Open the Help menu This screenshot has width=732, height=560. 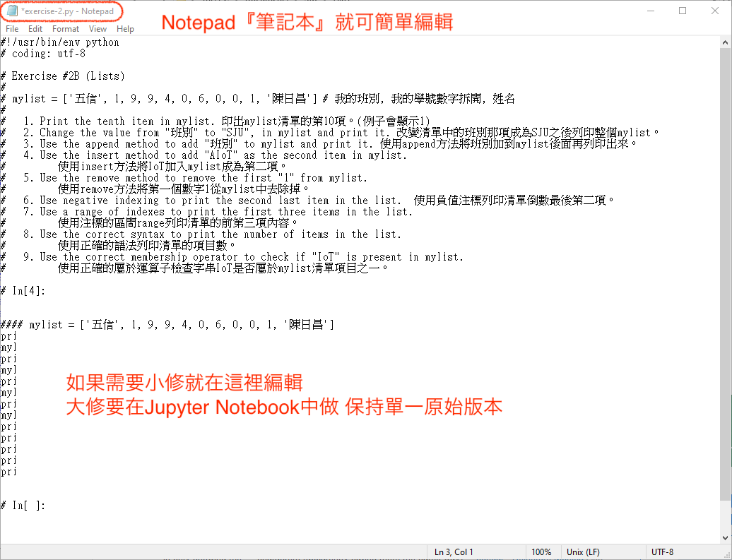click(x=125, y=29)
